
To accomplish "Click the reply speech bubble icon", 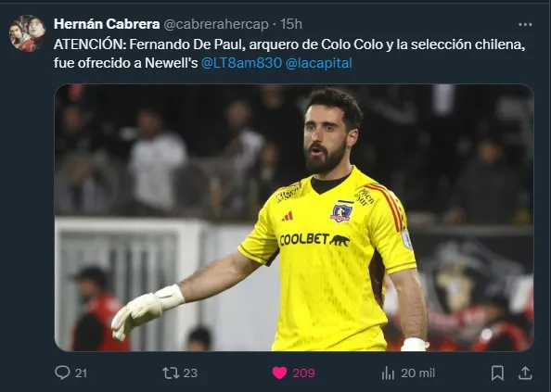I will (62, 373).
